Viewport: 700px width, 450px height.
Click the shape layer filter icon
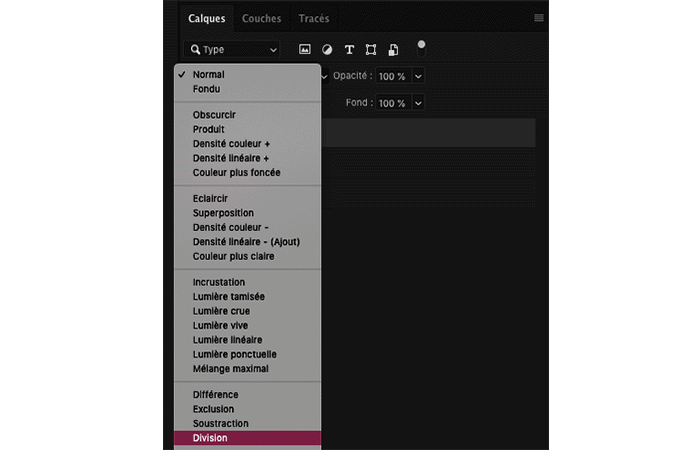tap(371, 50)
